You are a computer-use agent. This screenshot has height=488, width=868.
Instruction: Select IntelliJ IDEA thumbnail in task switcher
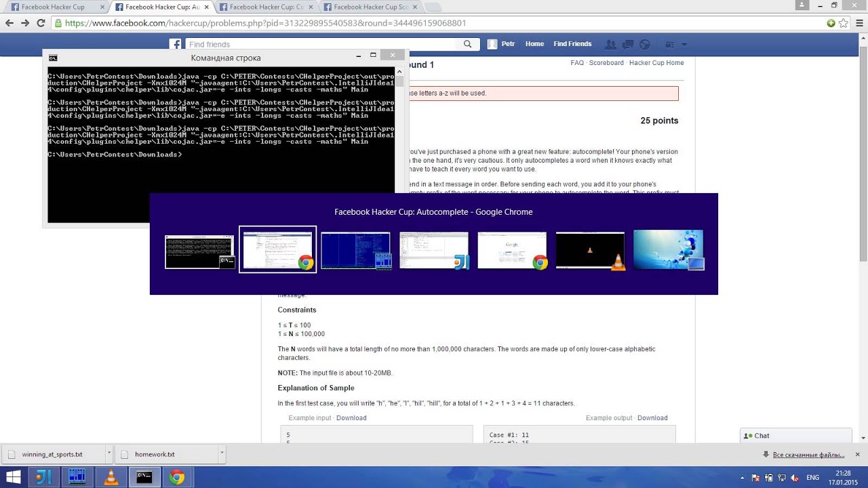434,251
